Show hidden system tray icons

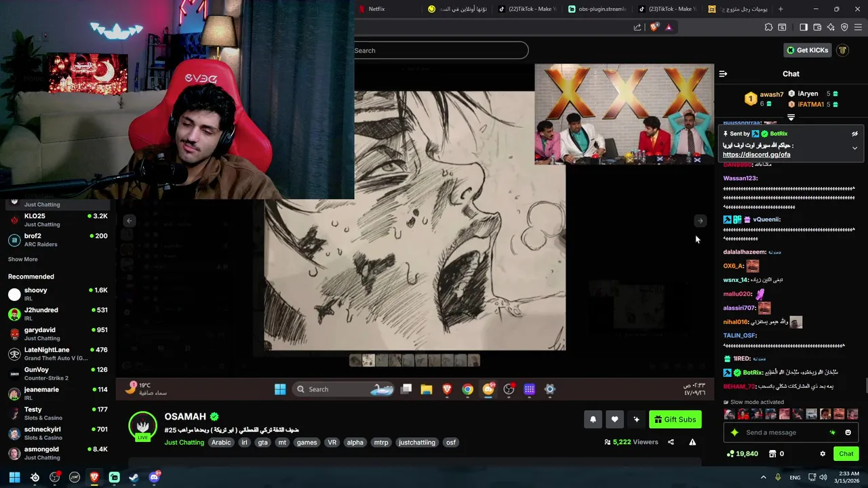(x=763, y=477)
